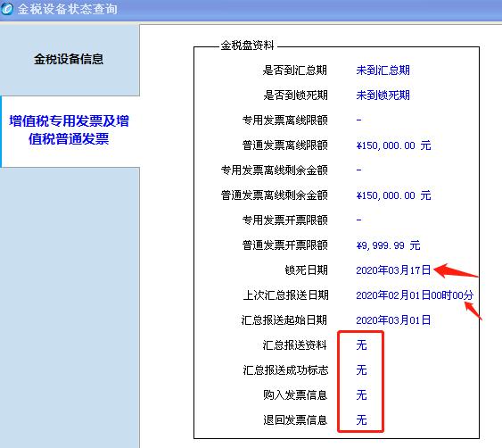Click the 汇总报送成功标志 label
502x448 pixels.
(x=285, y=370)
